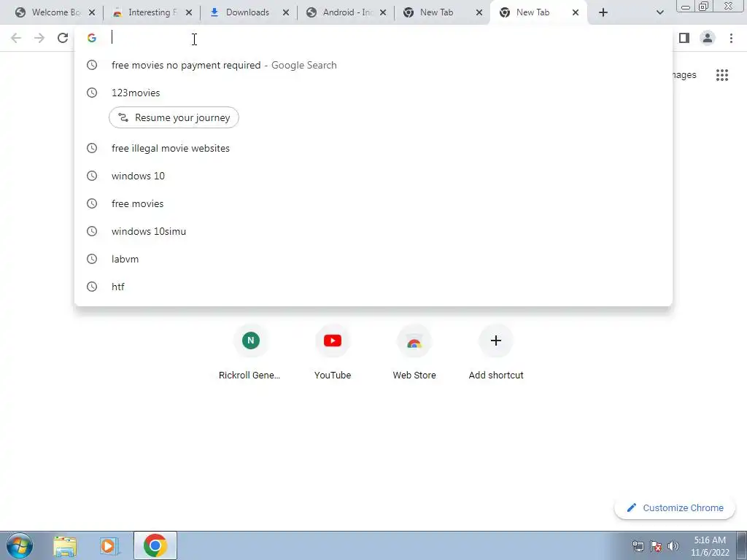Click the Resume your journey chip

(x=174, y=117)
